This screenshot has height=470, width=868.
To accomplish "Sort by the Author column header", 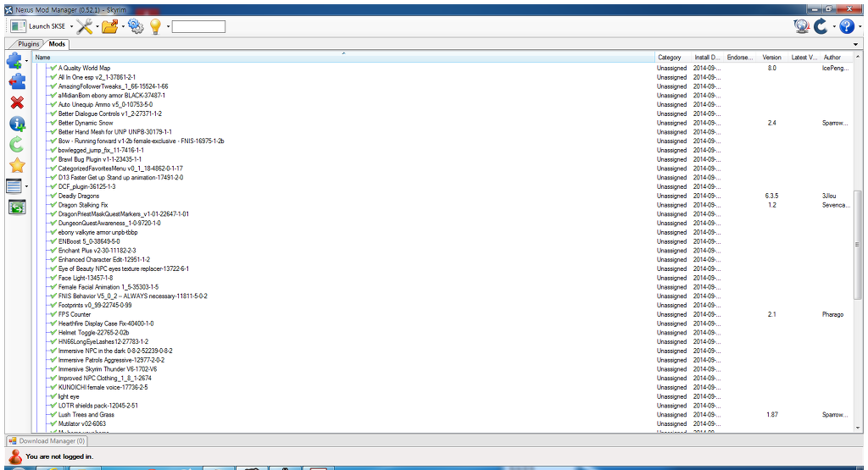I will click(837, 57).
